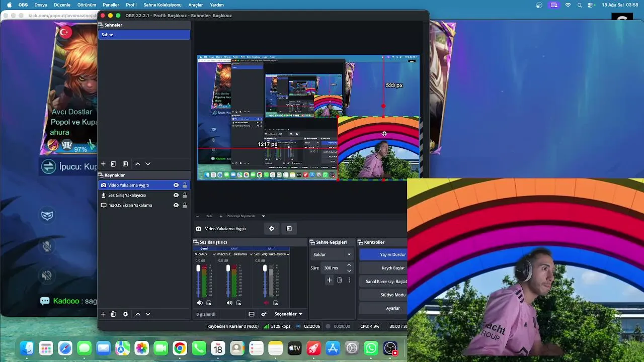Open the preview scaling dropdown arrow
644x362 pixels.
(263, 216)
